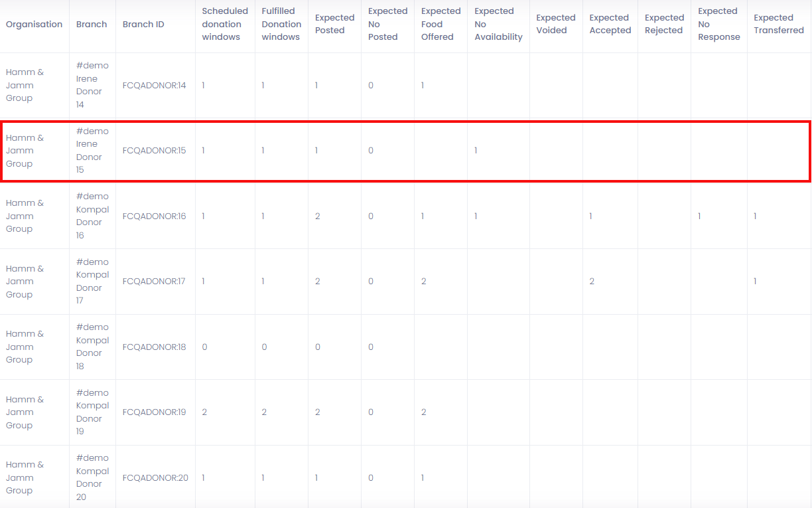The width and height of the screenshot is (812, 508).
Task: Click the #demo Irene Donor 14 branch
Action: 92,85
